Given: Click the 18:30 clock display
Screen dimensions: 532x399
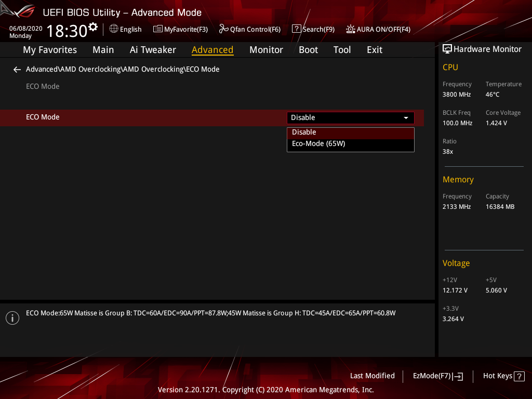Looking at the screenshot, I should coord(67,31).
